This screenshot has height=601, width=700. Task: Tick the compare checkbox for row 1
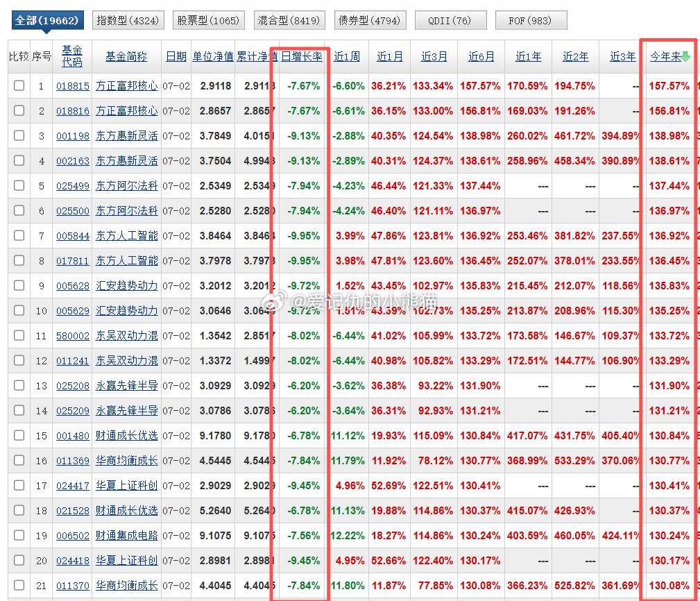(19, 85)
